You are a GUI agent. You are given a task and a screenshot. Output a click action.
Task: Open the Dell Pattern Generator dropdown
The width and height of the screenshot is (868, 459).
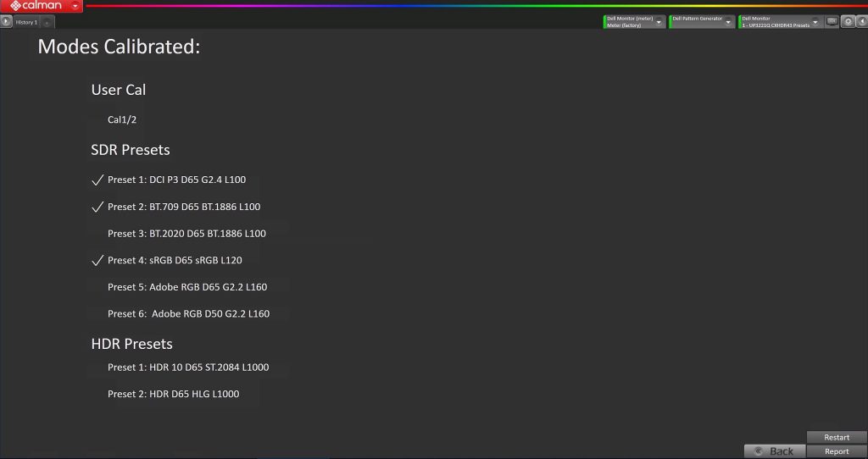728,22
